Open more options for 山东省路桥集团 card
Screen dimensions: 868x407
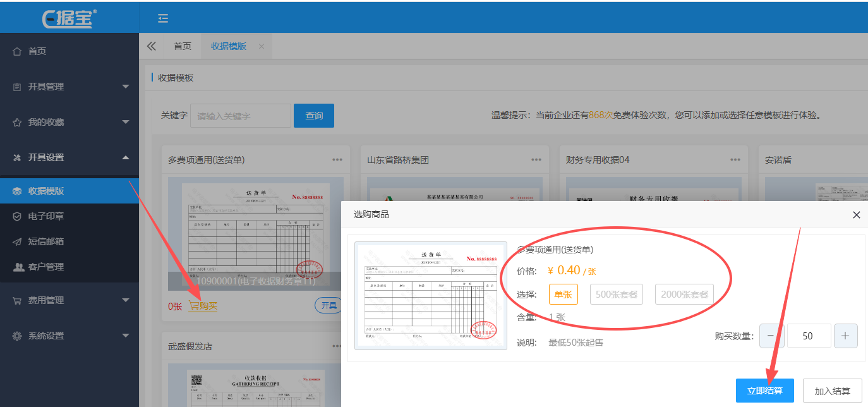click(x=536, y=160)
